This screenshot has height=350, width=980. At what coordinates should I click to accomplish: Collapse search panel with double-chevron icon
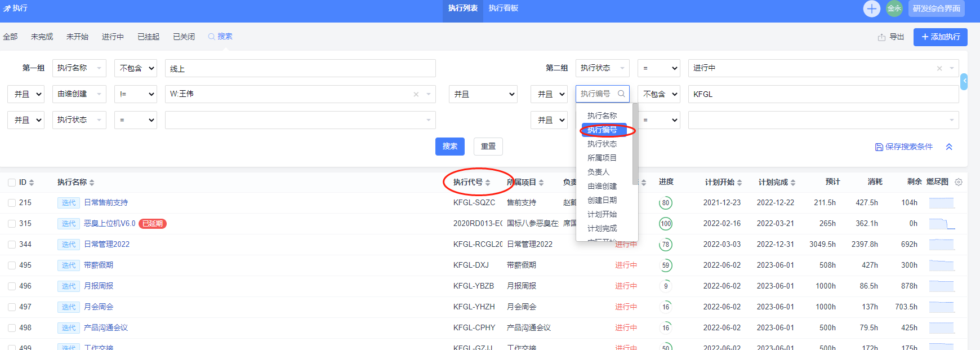949,147
